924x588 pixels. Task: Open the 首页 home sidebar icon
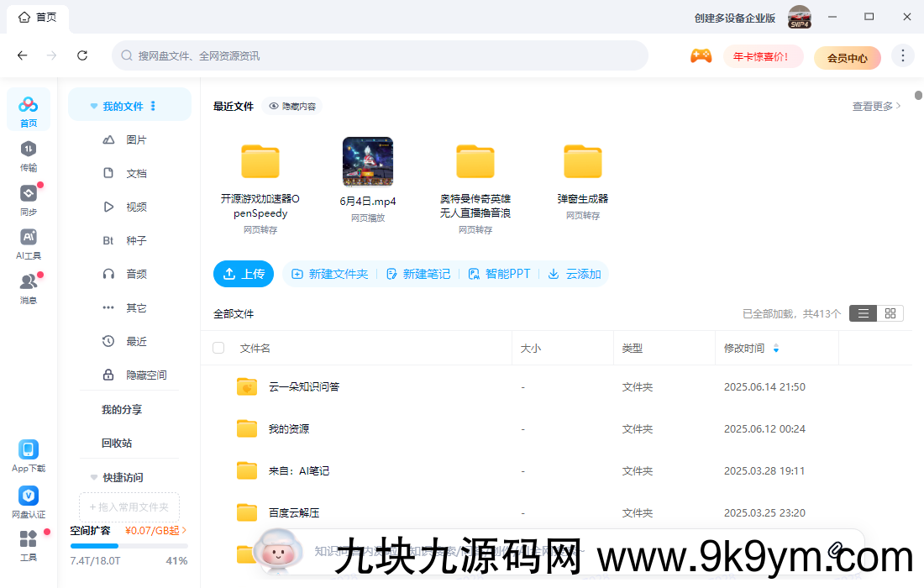[x=29, y=110]
